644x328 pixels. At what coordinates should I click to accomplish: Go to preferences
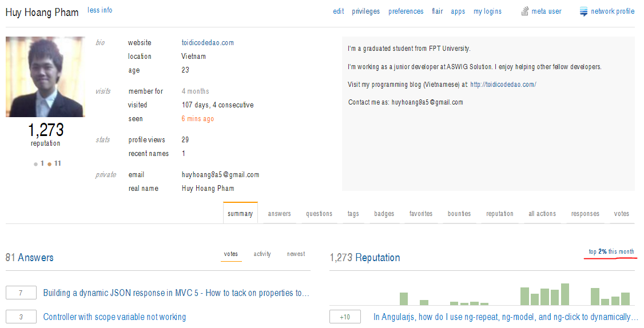click(x=406, y=11)
